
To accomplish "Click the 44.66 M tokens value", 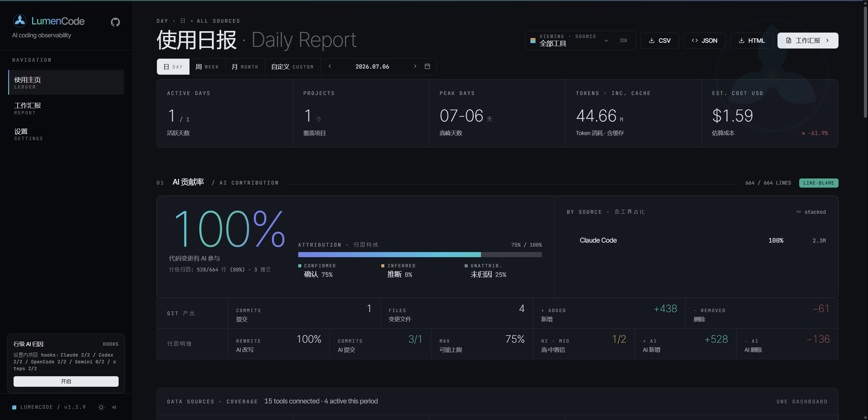I will click(x=600, y=116).
